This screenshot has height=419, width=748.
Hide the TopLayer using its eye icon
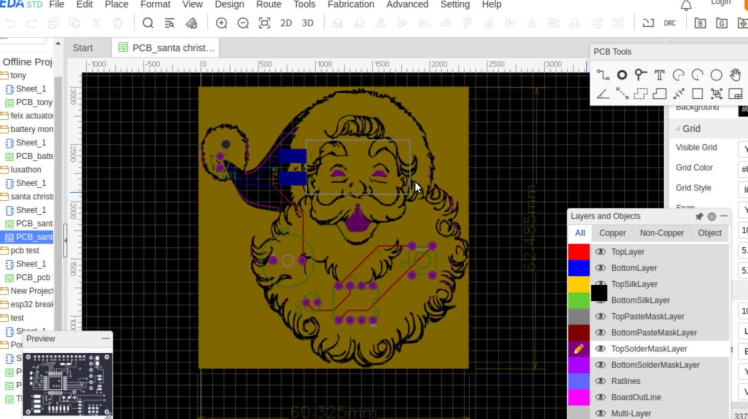[600, 252]
